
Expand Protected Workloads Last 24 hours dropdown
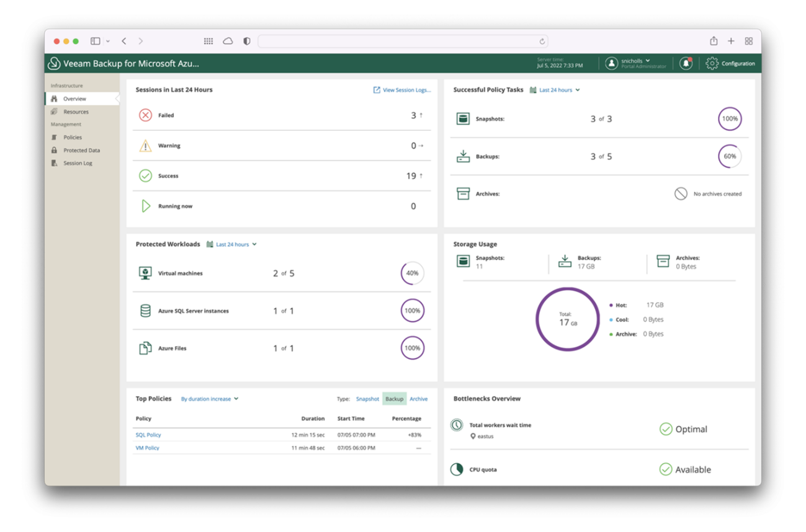click(x=233, y=244)
